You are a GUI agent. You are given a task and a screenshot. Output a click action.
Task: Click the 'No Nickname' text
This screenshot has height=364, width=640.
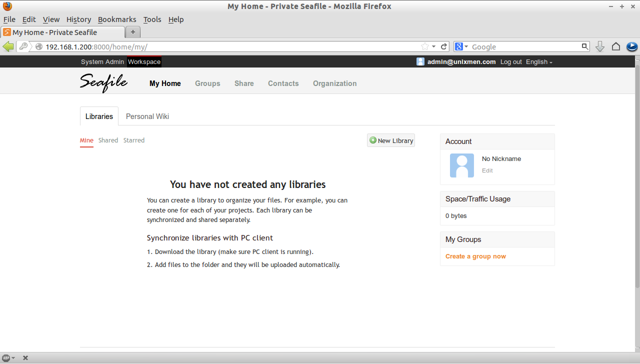(x=501, y=159)
